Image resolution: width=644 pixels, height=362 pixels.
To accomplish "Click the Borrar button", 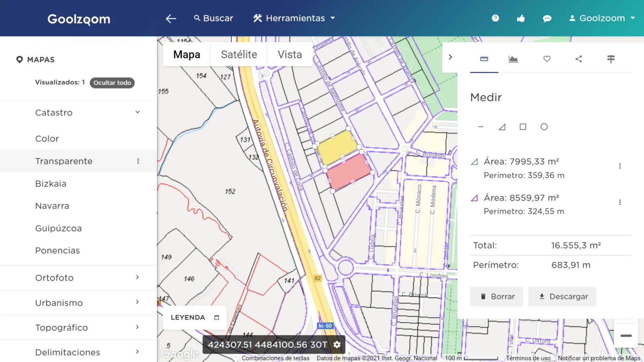I will (x=496, y=296).
